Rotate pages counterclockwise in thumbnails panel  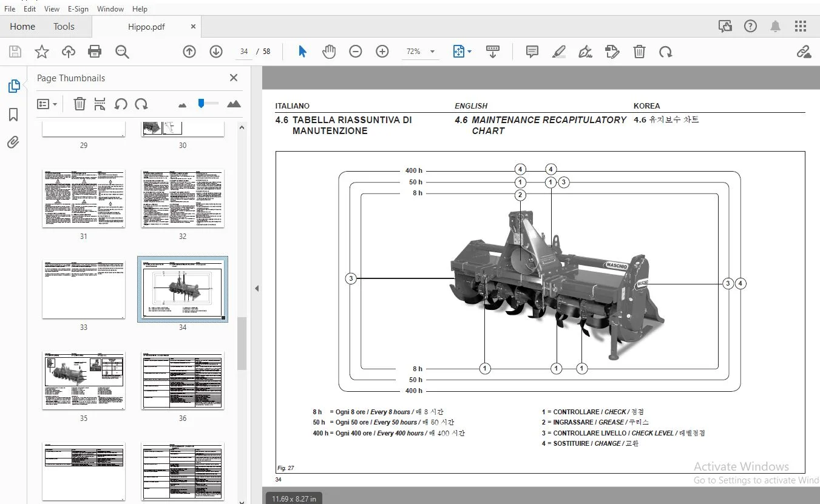point(121,104)
